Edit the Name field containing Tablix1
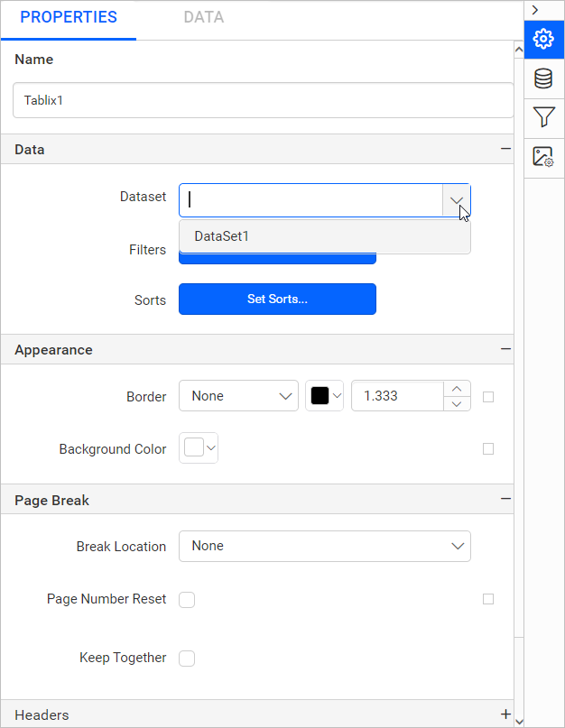Screen dimensions: 565x728 263,100
